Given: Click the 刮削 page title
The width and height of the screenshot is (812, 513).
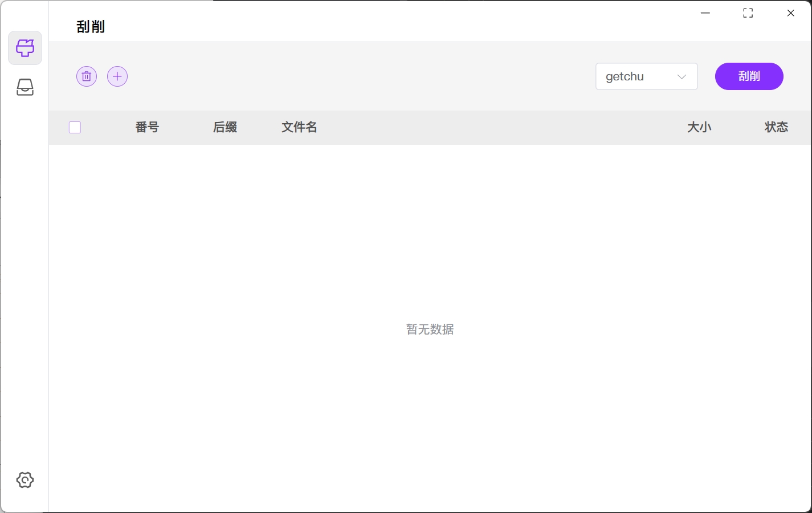Looking at the screenshot, I should pos(91,27).
